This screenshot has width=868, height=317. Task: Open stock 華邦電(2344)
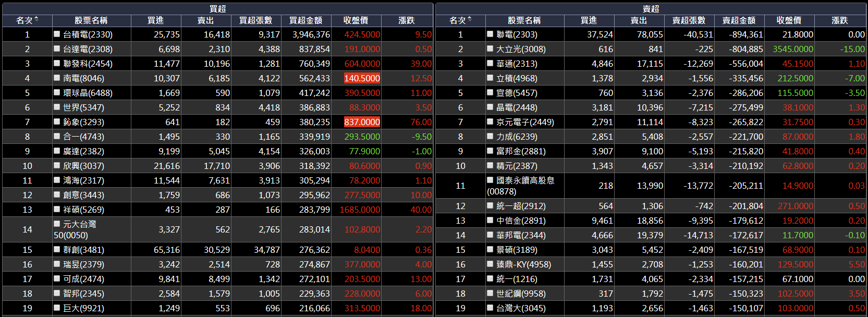click(521, 235)
